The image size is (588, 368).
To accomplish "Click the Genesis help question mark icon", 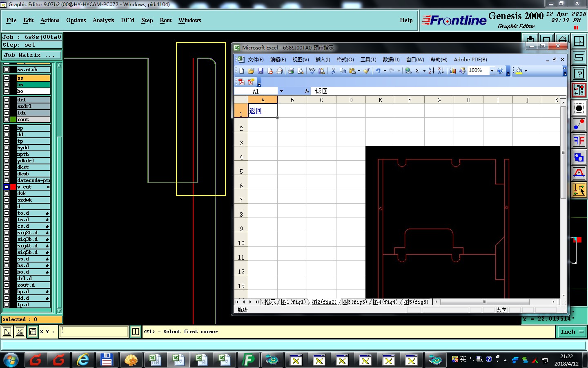I will coord(579,74).
